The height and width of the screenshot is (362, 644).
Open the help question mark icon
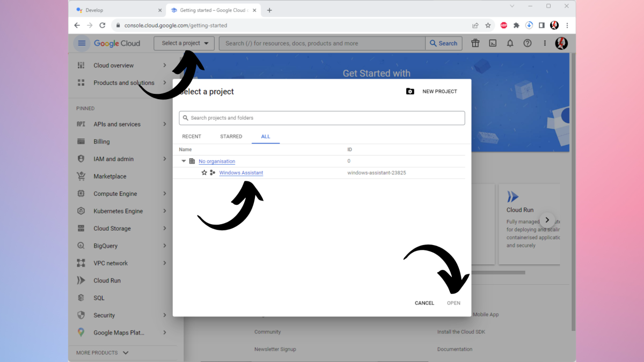click(528, 43)
